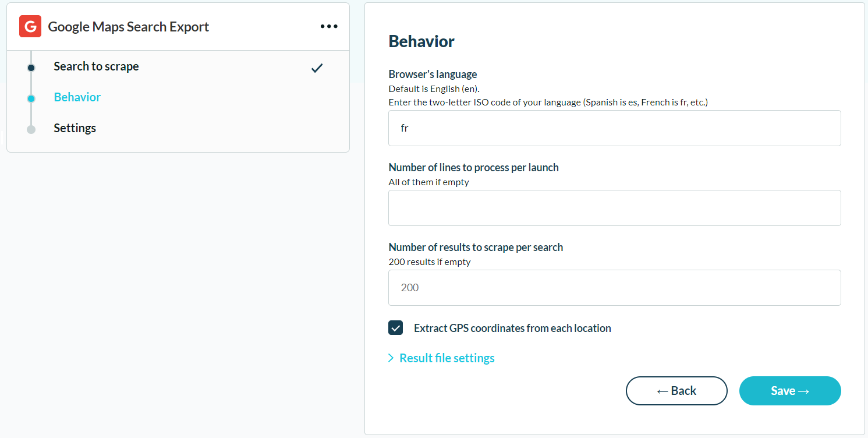The image size is (868, 438).
Task: Select the cyan dot for Behavior step
Action: click(x=31, y=99)
